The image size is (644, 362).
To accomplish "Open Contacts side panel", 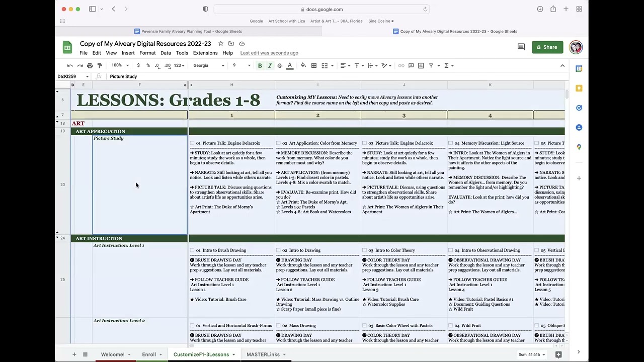I will pos(579,127).
